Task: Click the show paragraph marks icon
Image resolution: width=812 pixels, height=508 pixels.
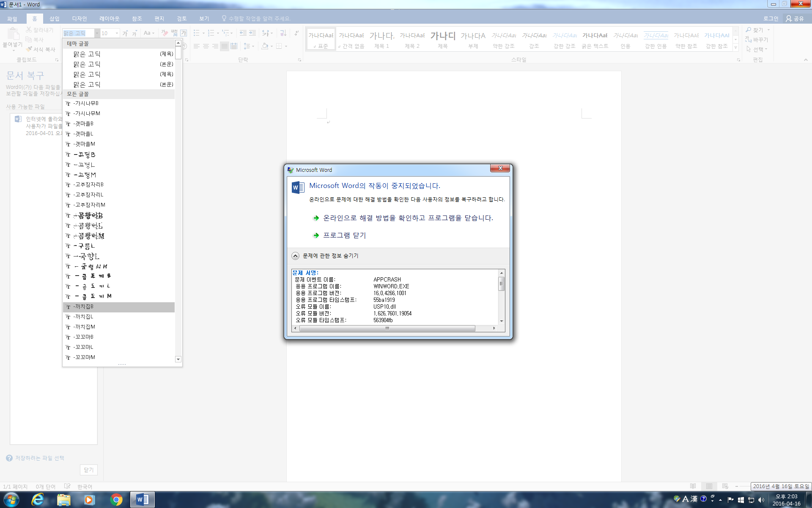Action: click(x=296, y=33)
